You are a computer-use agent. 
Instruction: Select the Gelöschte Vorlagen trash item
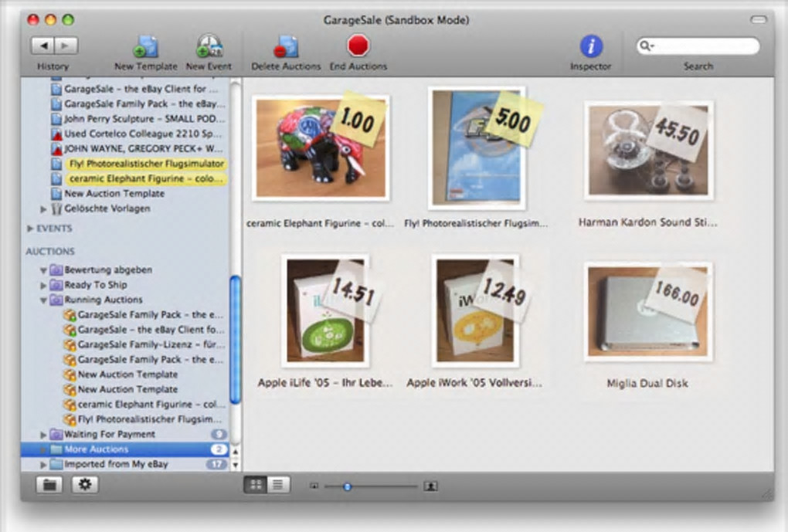[x=124, y=208]
